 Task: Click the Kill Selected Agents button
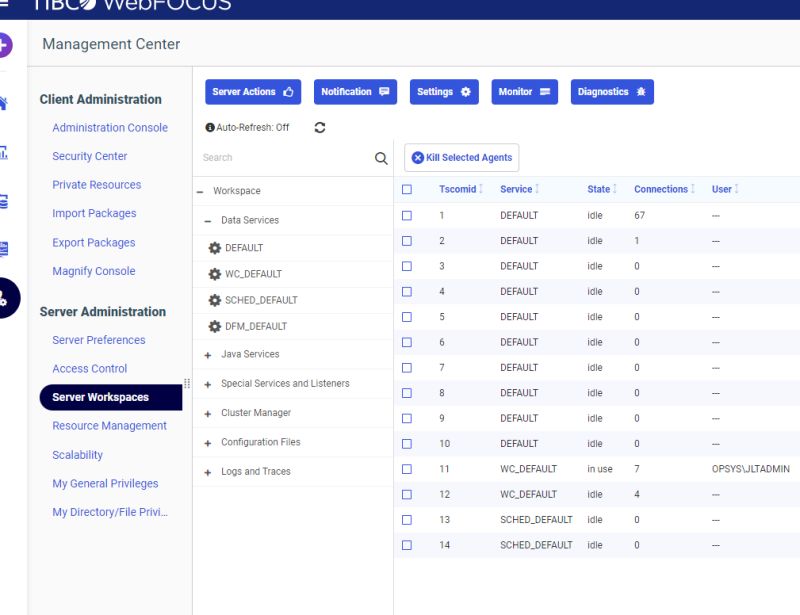click(x=462, y=157)
